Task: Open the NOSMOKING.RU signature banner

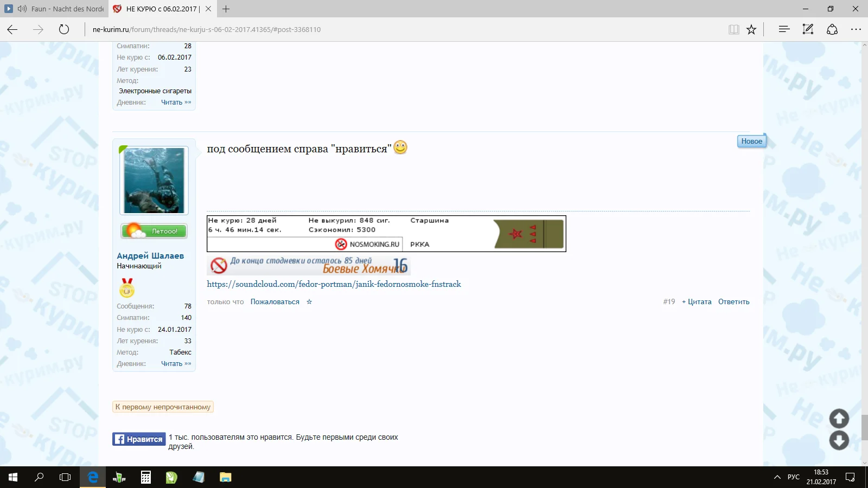Action: 386,234
